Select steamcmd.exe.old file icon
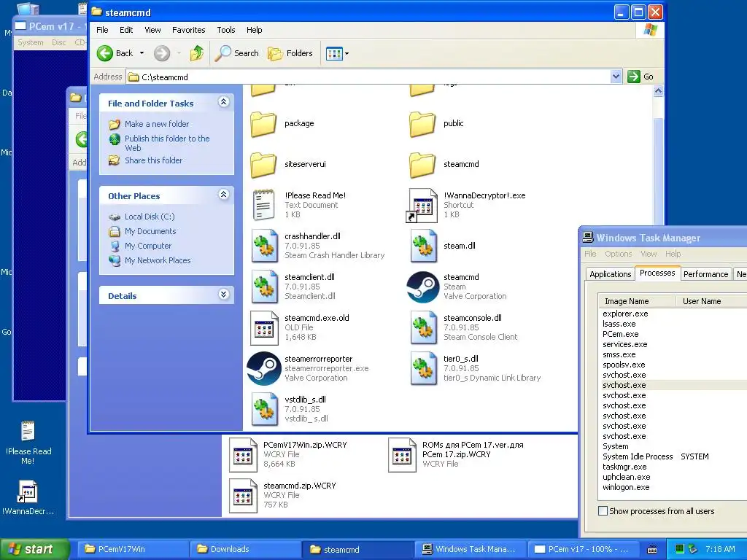The width and height of the screenshot is (747, 560). click(264, 327)
